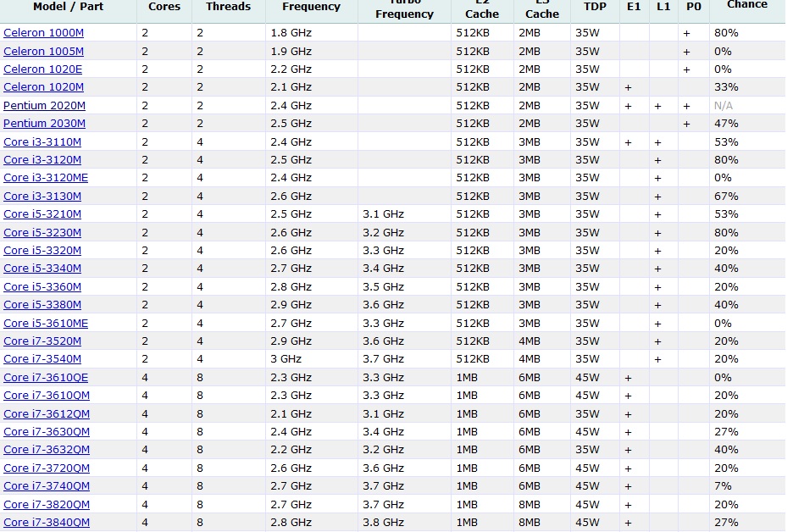The image size is (804, 532).
Task: Go to the Core i3-3120ME page
Action: coord(46,178)
